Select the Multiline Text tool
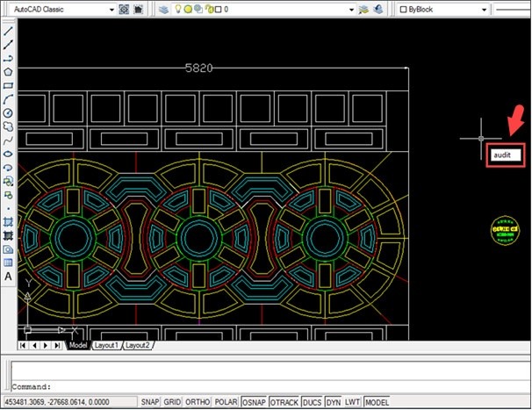Viewport: 532px width, 410px height. (8, 277)
